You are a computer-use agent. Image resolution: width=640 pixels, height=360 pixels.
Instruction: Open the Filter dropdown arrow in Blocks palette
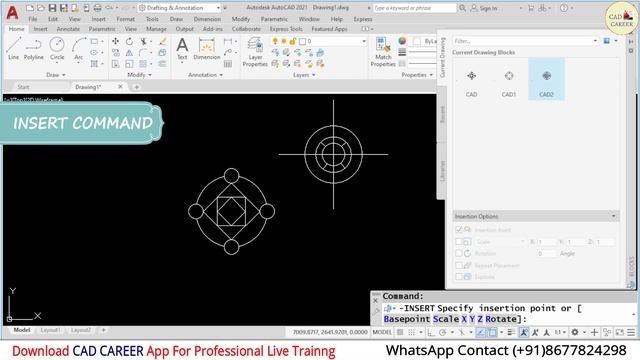tap(595, 41)
